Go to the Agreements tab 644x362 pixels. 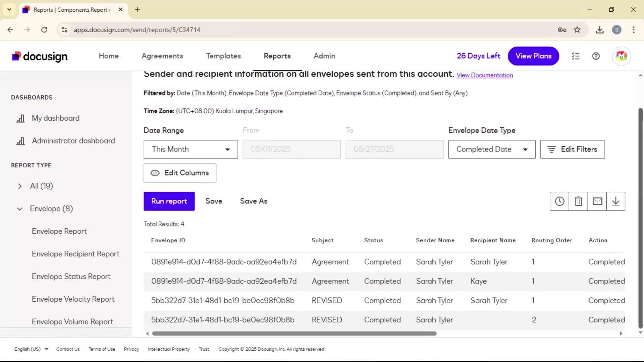point(162,56)
